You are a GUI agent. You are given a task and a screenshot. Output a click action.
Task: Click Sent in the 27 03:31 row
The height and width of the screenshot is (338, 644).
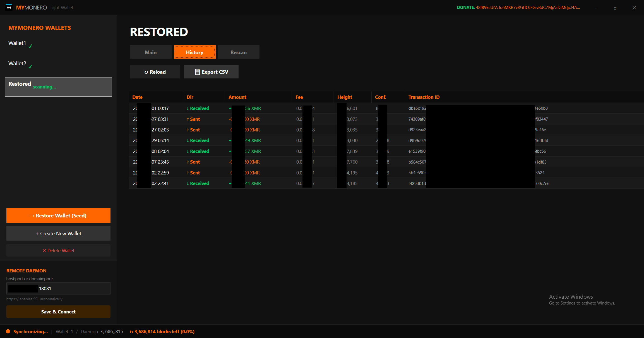pos(193,119)
